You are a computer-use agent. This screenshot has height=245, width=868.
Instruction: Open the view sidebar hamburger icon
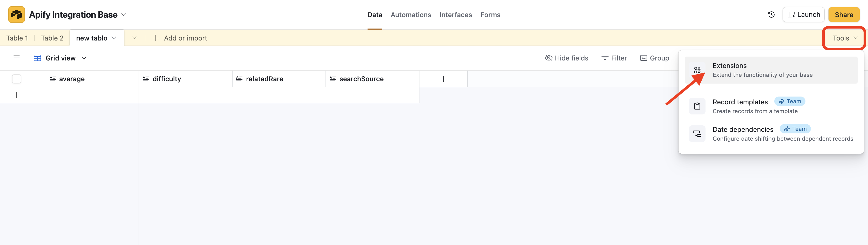[17, 58]
